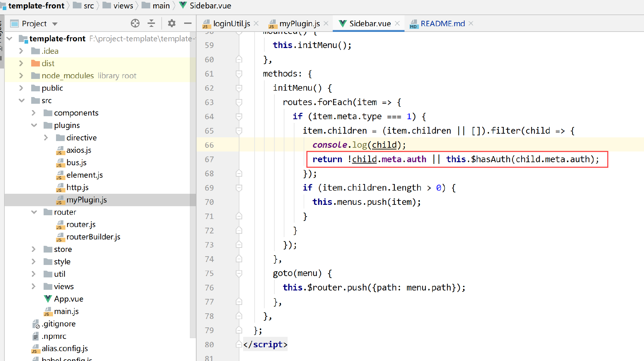Screen dimensions: 644x361
Task: Click this.$router.push code line
Action: pyautogui.click(x=374, y=287)
